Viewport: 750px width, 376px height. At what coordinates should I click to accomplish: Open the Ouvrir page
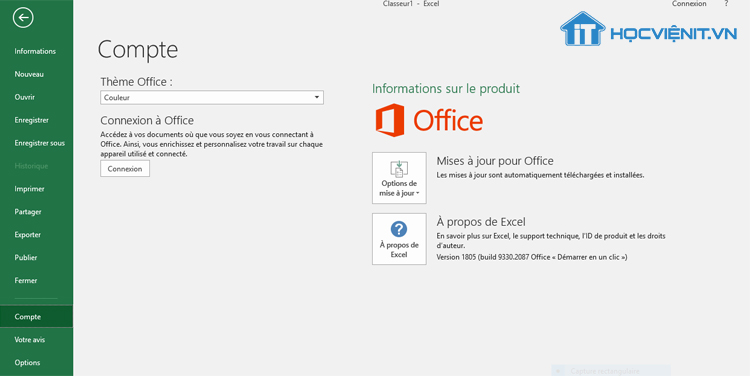point(25,97)
